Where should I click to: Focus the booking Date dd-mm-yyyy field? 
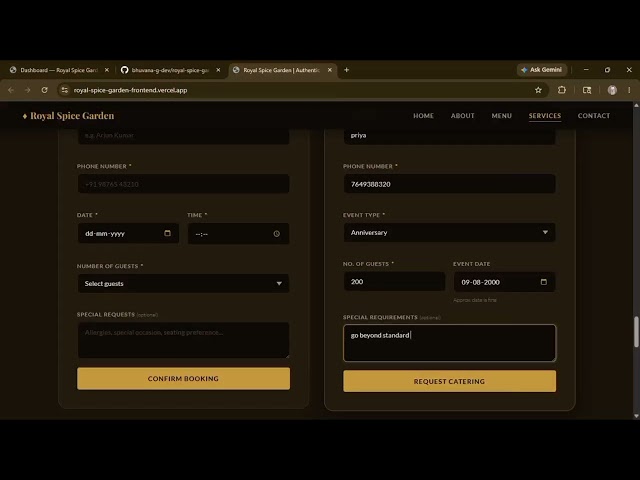(x=128, y=233)
